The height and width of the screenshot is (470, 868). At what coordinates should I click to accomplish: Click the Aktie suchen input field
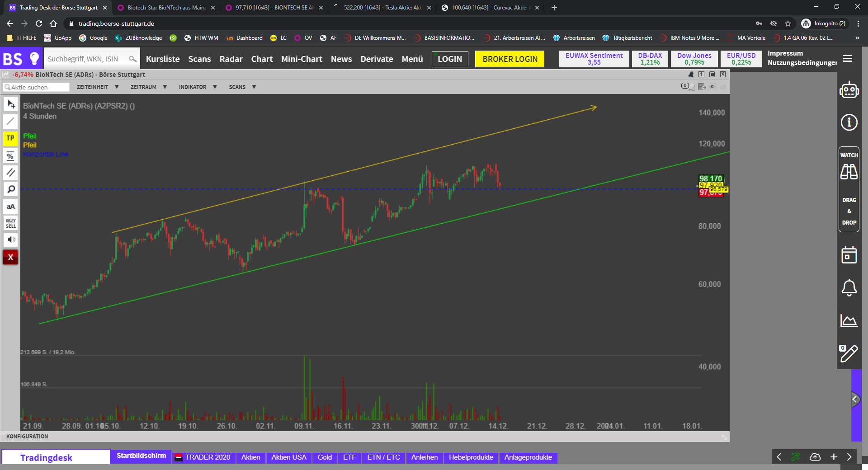36,87
